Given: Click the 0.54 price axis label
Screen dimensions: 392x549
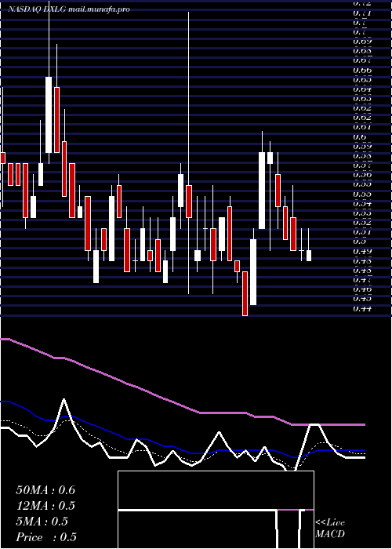Looking at the screenshot, I should pos(362,203).
